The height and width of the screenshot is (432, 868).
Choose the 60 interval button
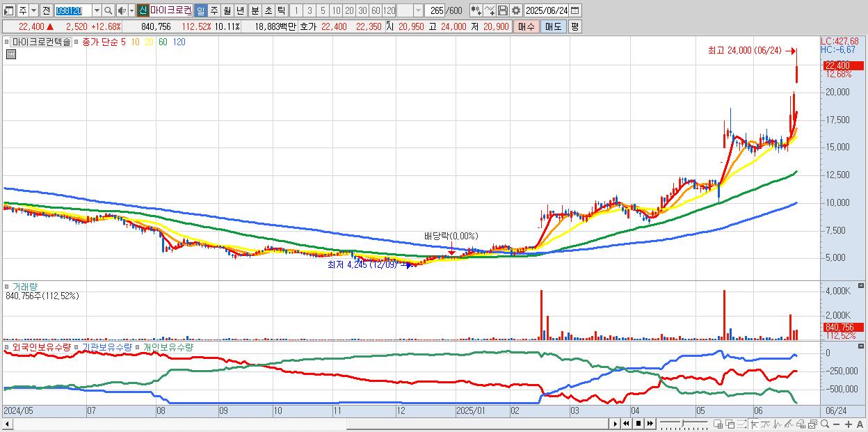tap(376, 10)
